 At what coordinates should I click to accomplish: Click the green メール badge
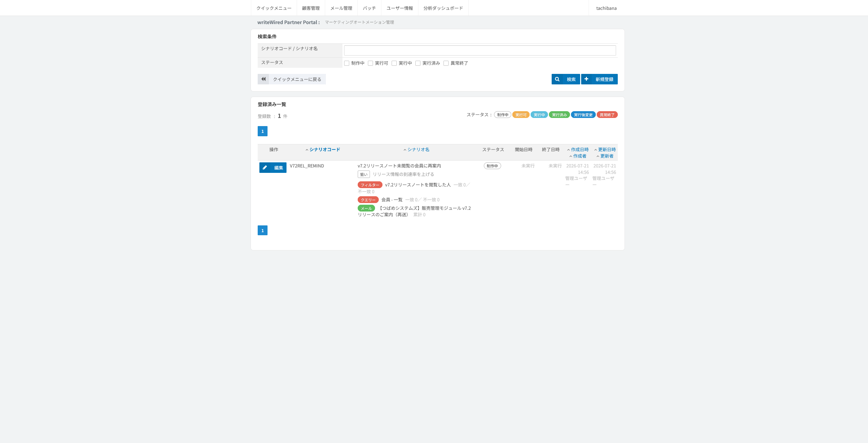(366, 208)
